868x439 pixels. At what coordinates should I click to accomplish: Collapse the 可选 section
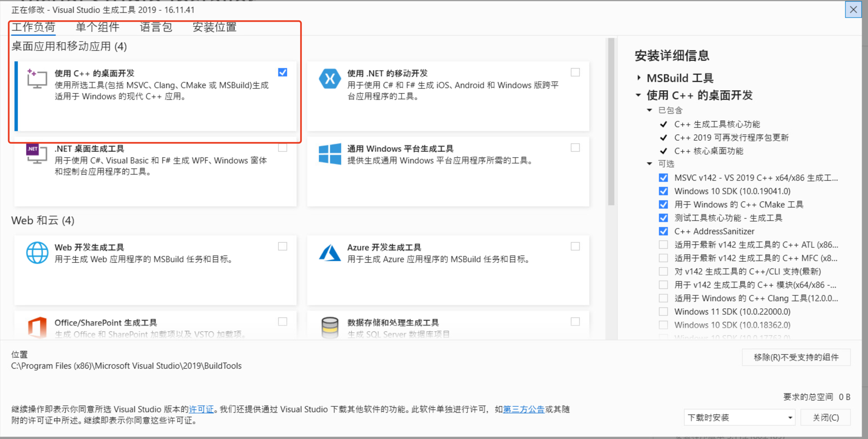[x=649, y=164]
